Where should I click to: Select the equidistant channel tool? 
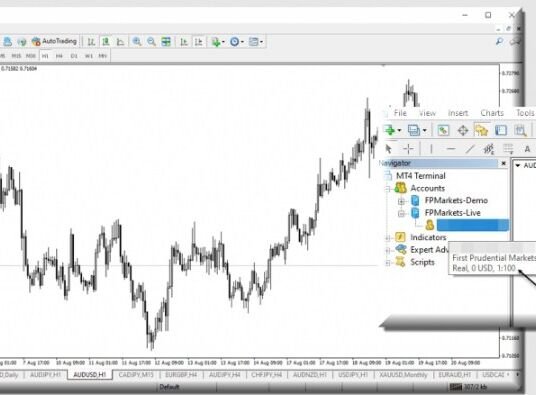click(489, 149)
